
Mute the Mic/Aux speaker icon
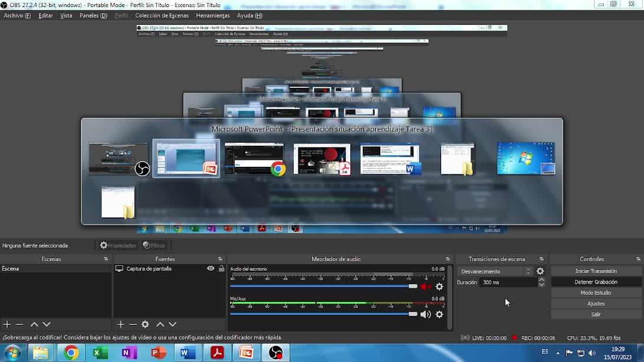coord(425,314)
